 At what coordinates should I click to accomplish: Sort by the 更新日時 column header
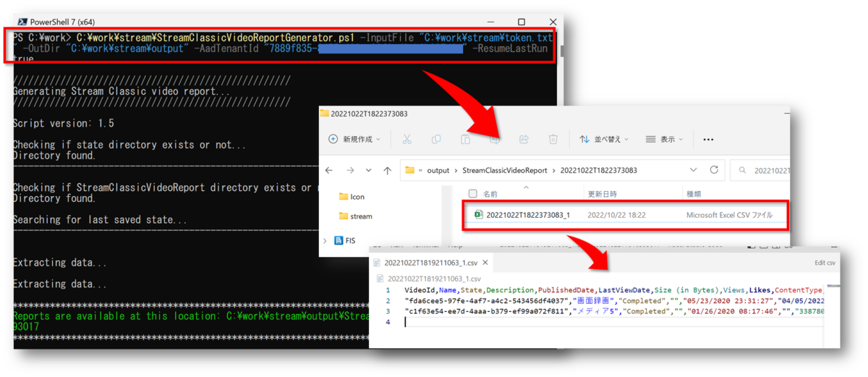(x=601, y=194)
